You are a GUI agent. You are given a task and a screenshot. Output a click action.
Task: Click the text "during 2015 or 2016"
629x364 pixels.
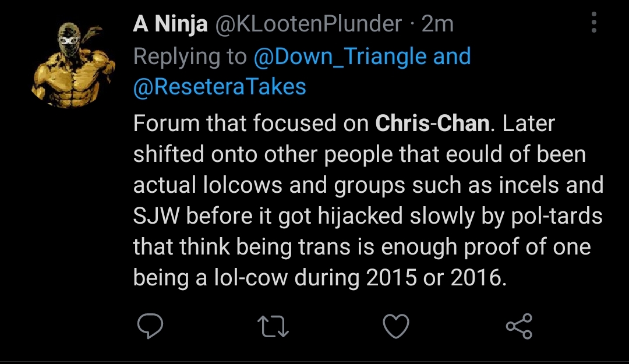[x=398, y=278]
